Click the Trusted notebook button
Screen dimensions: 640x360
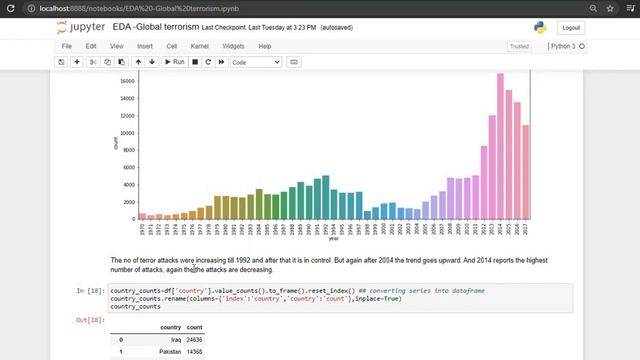point(519,47)
